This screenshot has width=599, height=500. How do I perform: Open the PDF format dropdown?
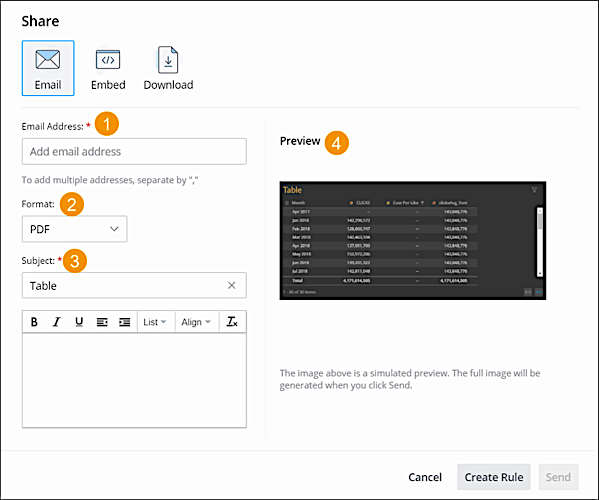pyautogui.click(x=74, y=229)
